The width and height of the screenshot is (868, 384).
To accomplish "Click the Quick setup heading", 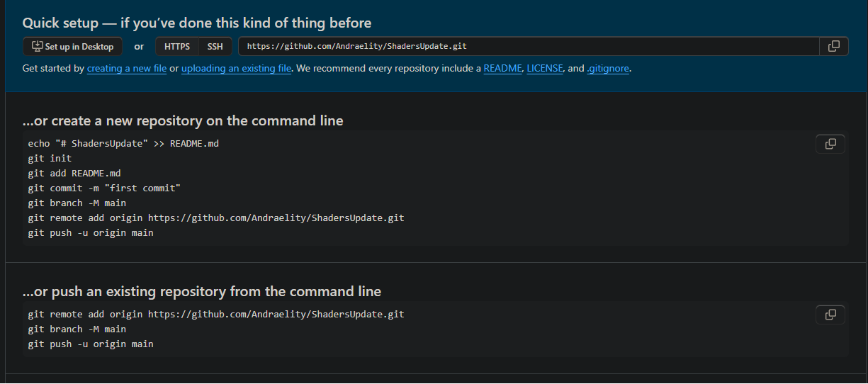I will 197,23.
